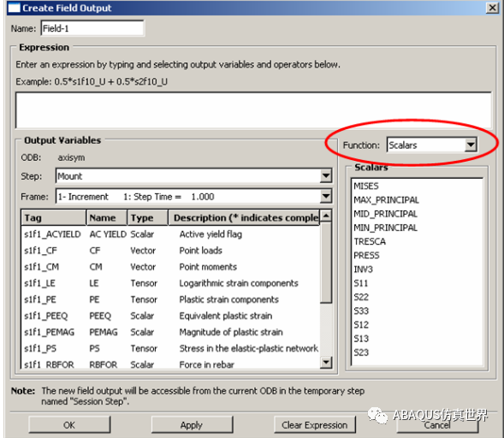Select the s1f1_PE plastic strain row

(170, 299)
